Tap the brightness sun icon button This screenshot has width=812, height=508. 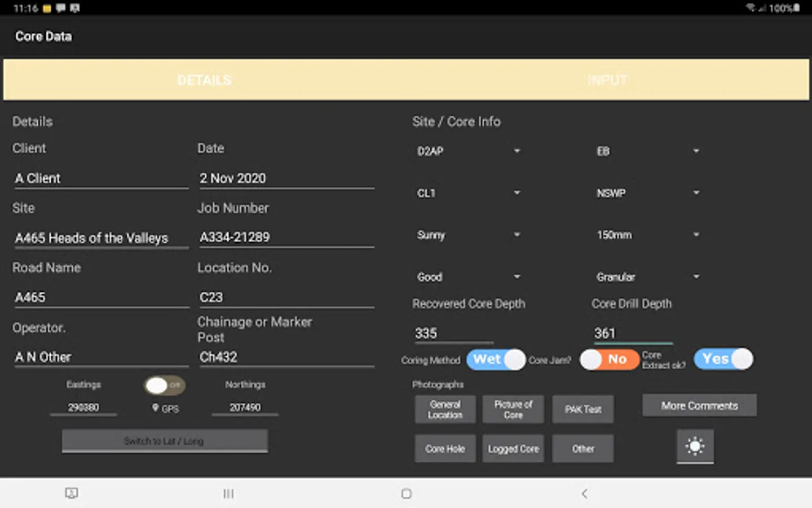point(695,446)
